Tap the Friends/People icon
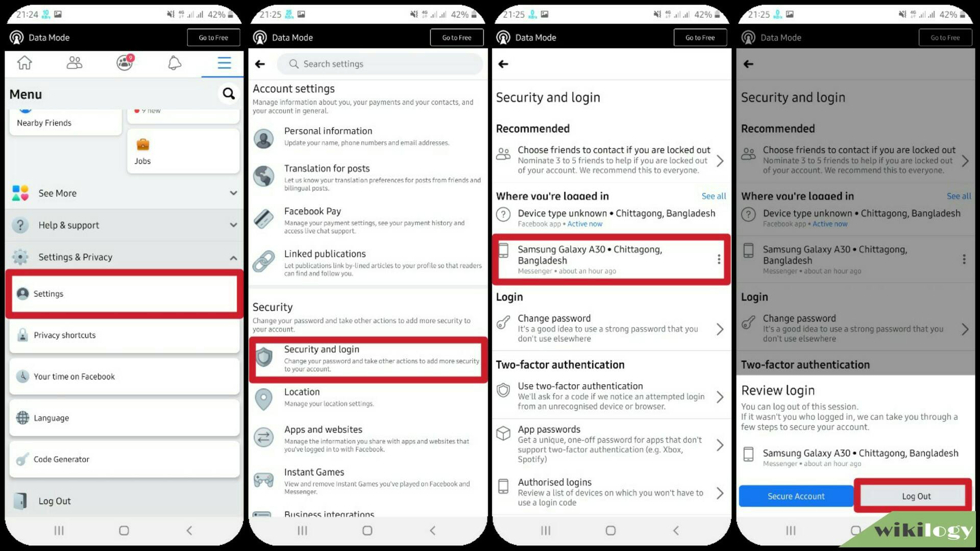 tap(73, 63)
